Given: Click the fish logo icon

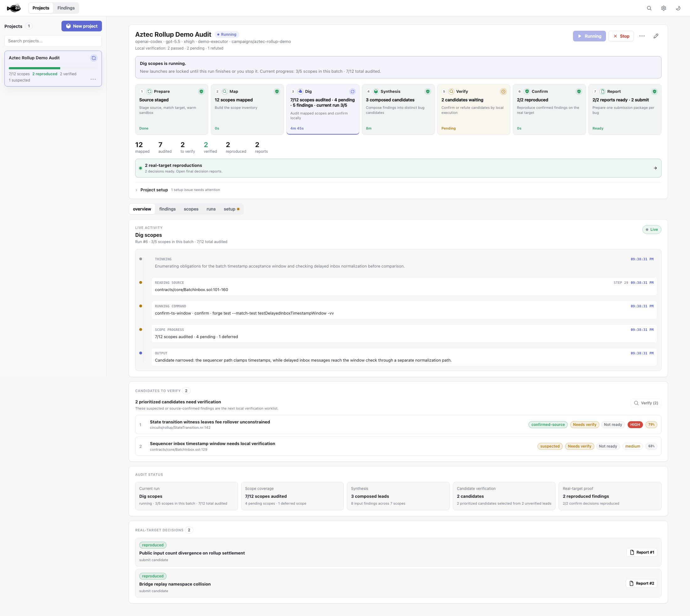Looking at the screenshot, I should (x=14, y=8).
